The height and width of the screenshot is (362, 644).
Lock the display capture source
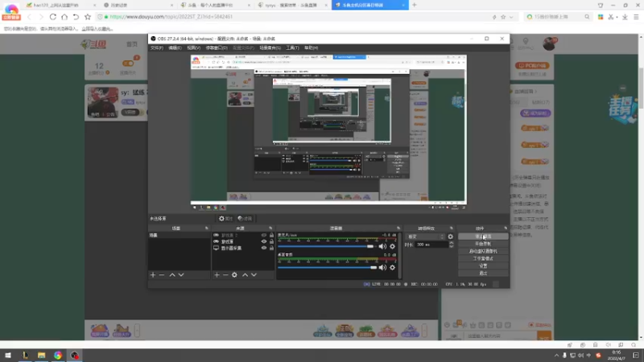[271, 248]
